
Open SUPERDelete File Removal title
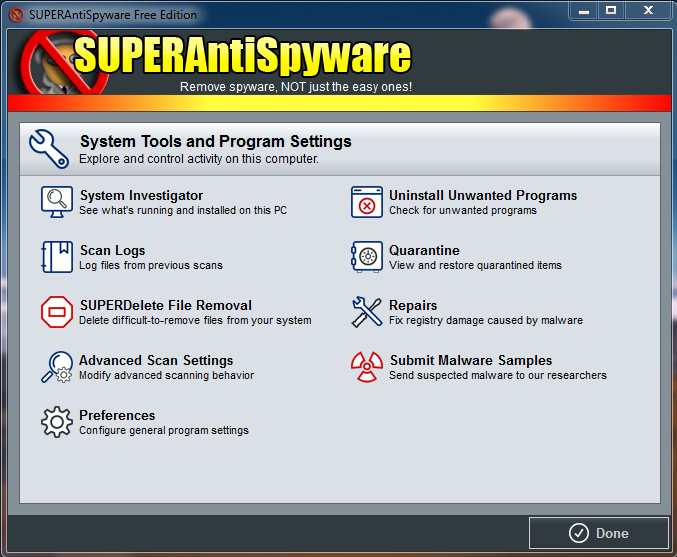click(x=165, y=305)
